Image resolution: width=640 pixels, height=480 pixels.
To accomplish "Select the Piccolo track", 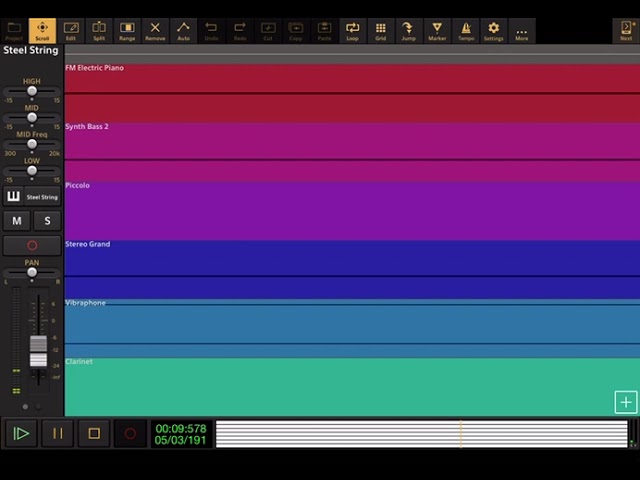I will 352,211.
